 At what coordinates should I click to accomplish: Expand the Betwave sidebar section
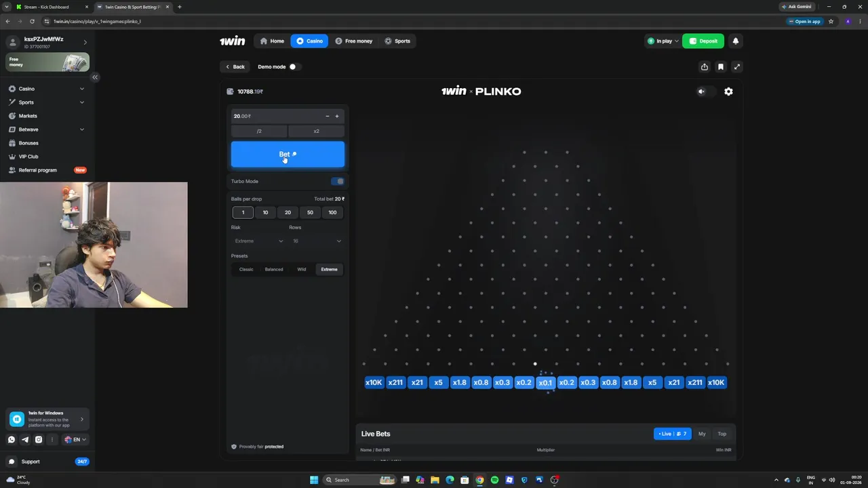82,129
